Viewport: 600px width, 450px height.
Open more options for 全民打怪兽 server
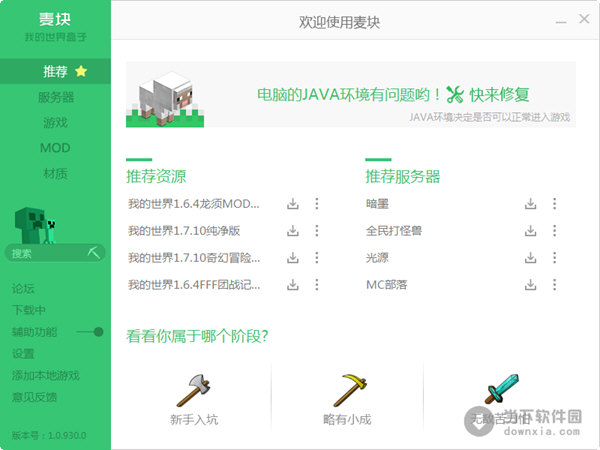click(x=554, y=231)
